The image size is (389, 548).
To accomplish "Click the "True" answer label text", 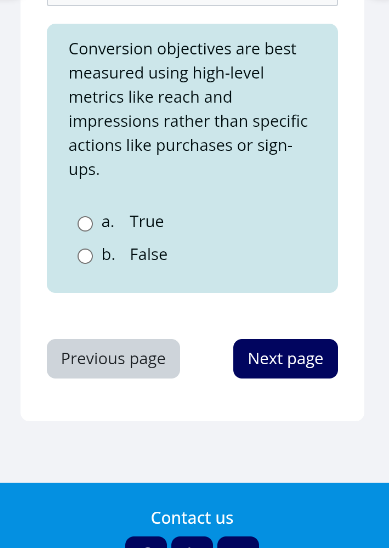I will [147, 222].
